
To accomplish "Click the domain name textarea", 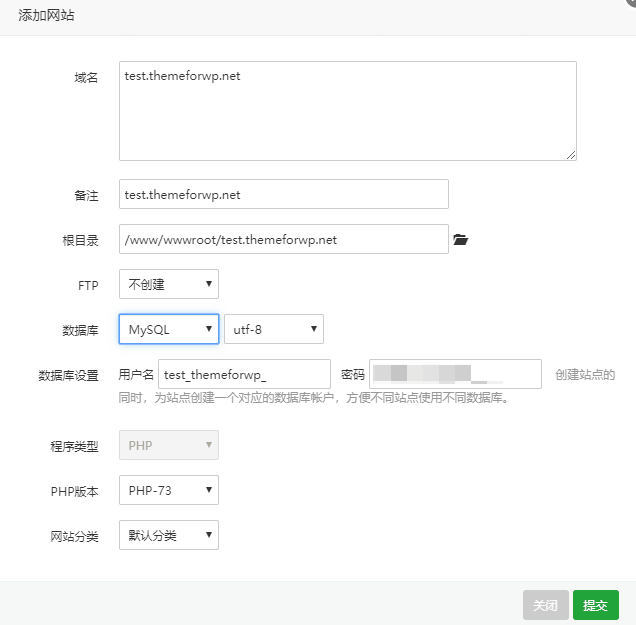I will 347,110.
